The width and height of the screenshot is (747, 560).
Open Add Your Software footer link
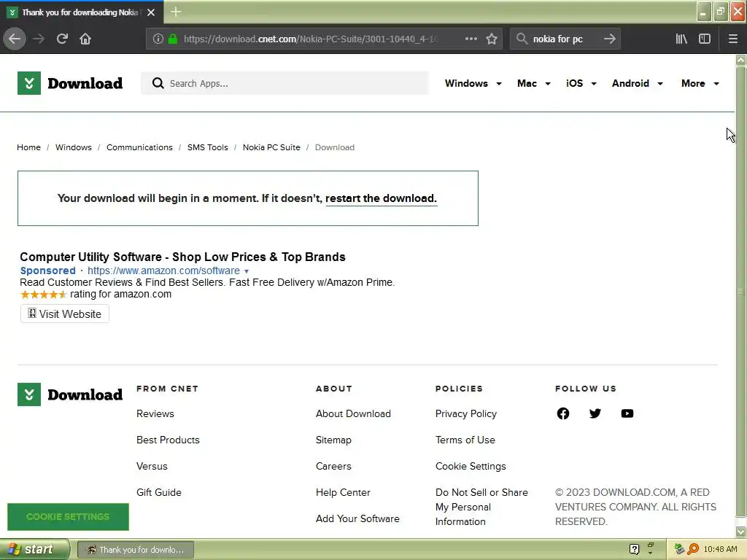click(357, 518)
